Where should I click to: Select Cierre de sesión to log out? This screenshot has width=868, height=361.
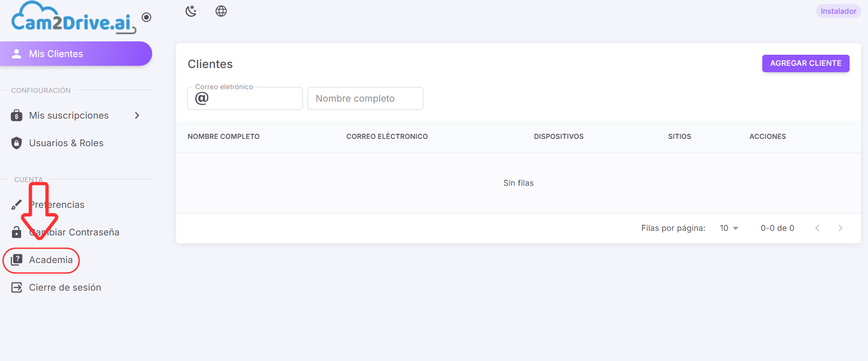point(76,287)
